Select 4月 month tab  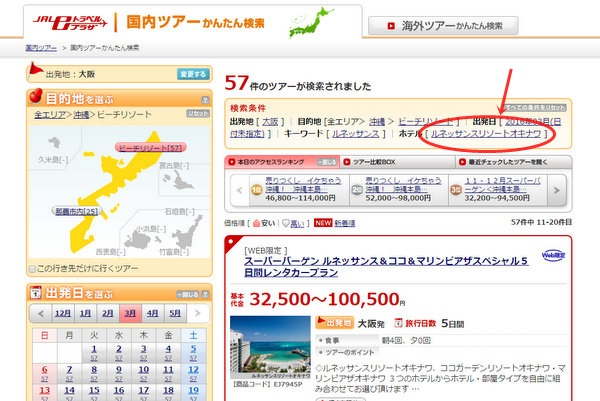point(153,313)
